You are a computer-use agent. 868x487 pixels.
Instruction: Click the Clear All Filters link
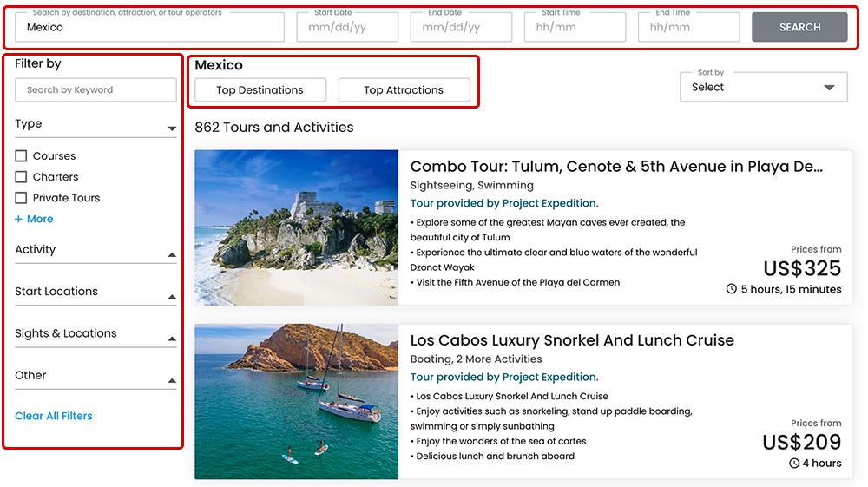(54, 416)
